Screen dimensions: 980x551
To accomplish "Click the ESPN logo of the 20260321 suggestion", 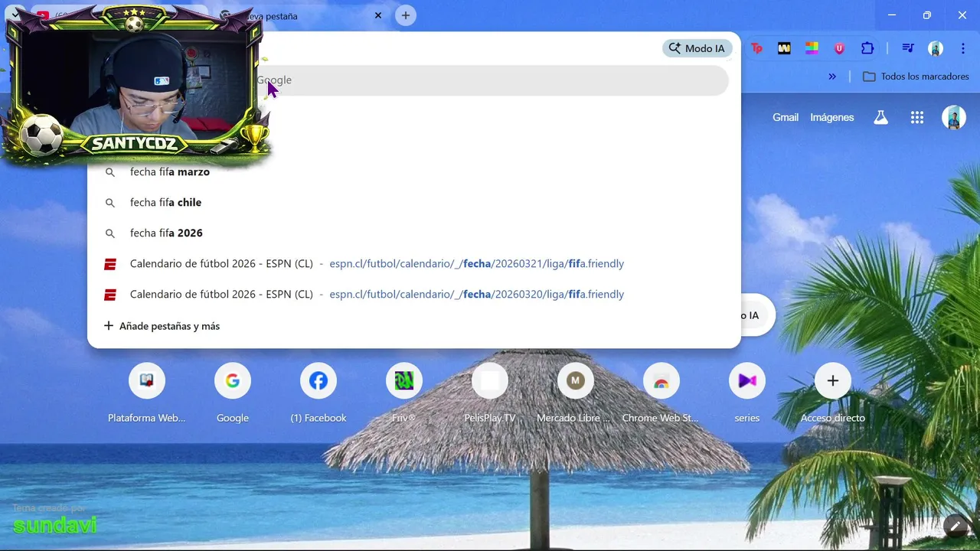I will (x=110, y=264).
